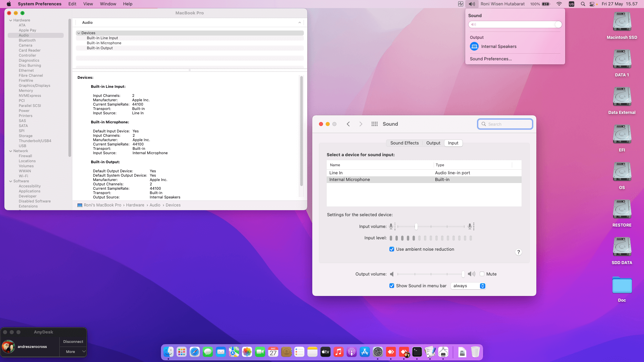Open the Photos app in the Dock
The width and height of the screenshot is (644, 362).
pos(247,352)
